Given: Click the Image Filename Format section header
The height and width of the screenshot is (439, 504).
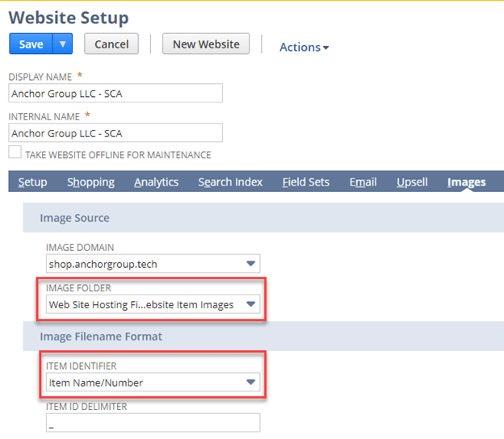Looking at the screenshot, I should tap(263, 337).
